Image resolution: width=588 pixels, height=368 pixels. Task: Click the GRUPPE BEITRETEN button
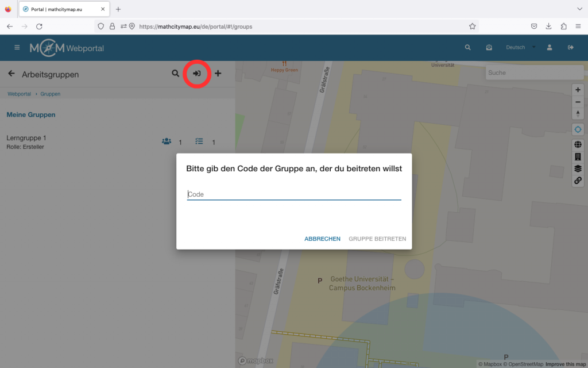click(x=377, y=239)
